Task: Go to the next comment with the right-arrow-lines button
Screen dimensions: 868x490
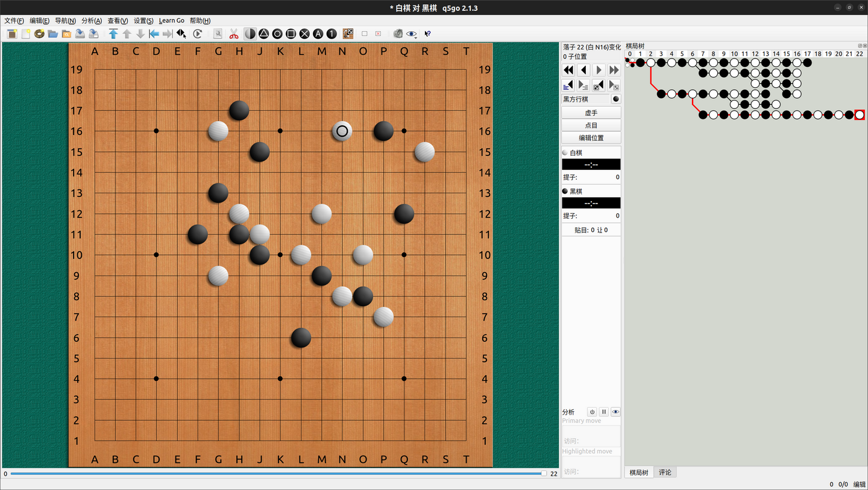Action: (x=583, y=86)
